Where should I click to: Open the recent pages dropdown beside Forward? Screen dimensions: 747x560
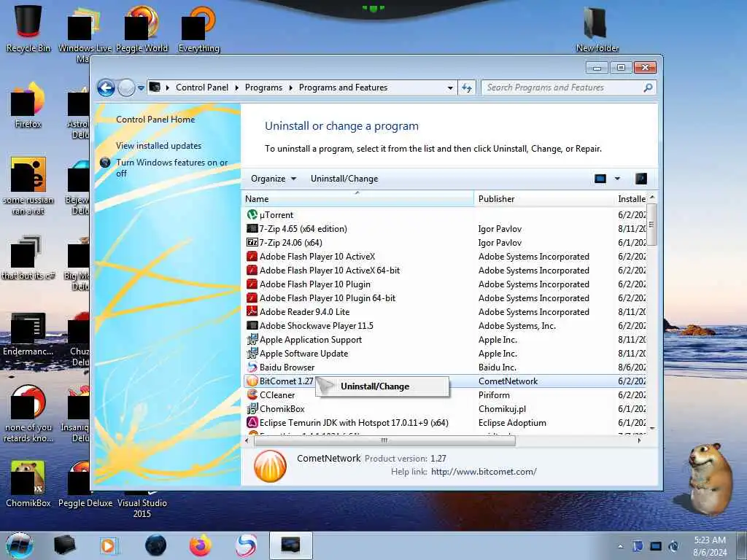coord(141,88)
